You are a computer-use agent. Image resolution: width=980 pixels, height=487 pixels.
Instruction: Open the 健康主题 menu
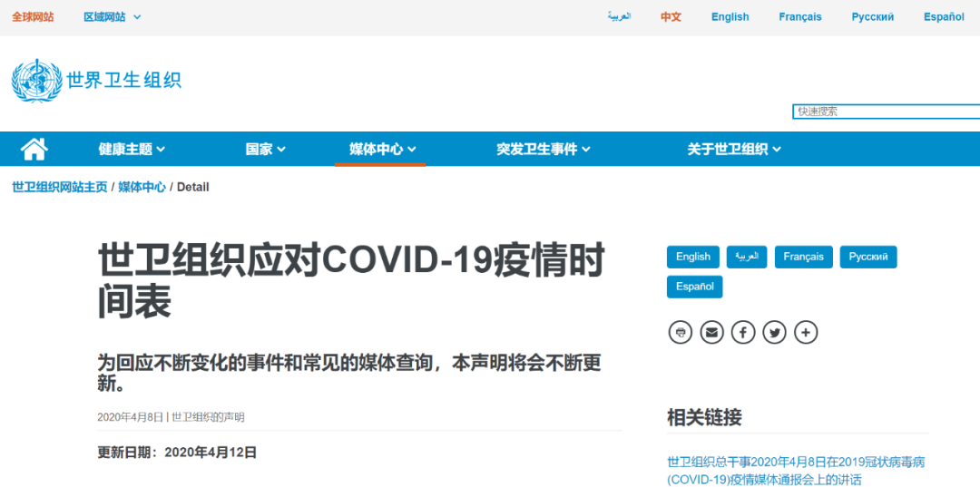(x=132, y=150)
